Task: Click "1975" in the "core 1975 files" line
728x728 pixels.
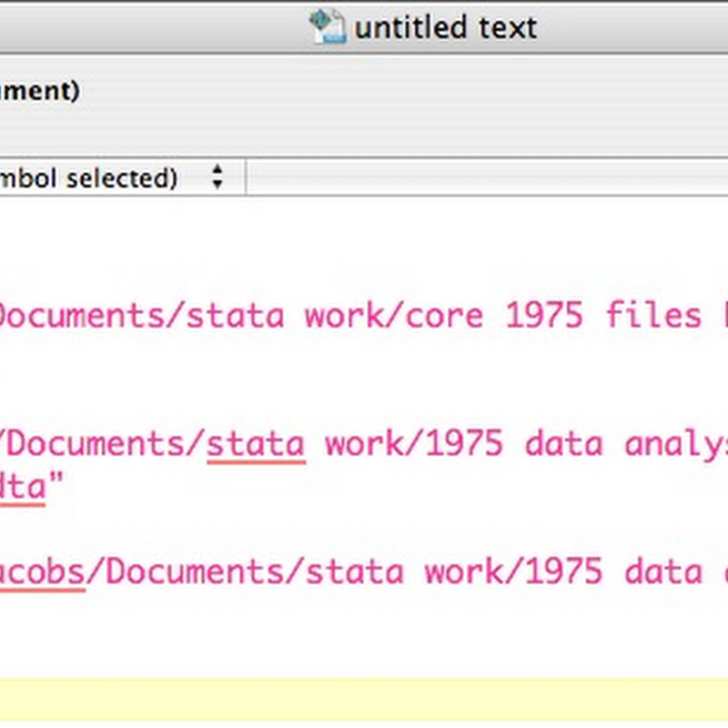Action: tap(543, 316)
